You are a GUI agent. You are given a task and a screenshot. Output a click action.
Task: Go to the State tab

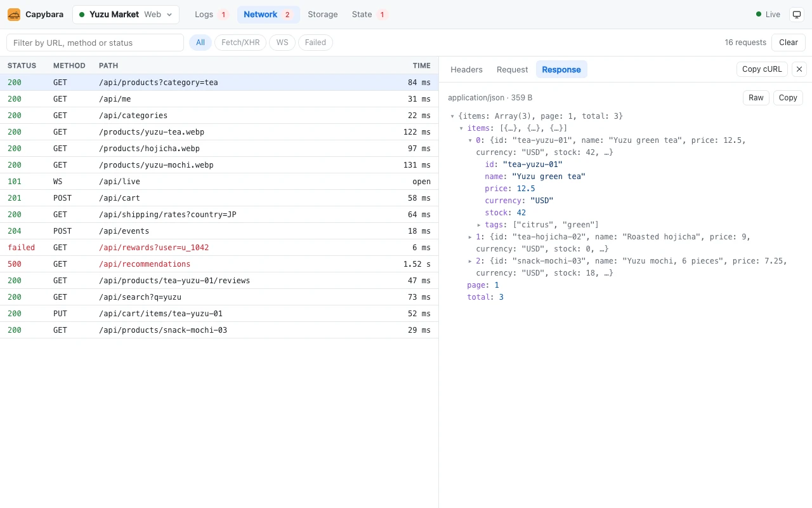[x=370, y=15]
